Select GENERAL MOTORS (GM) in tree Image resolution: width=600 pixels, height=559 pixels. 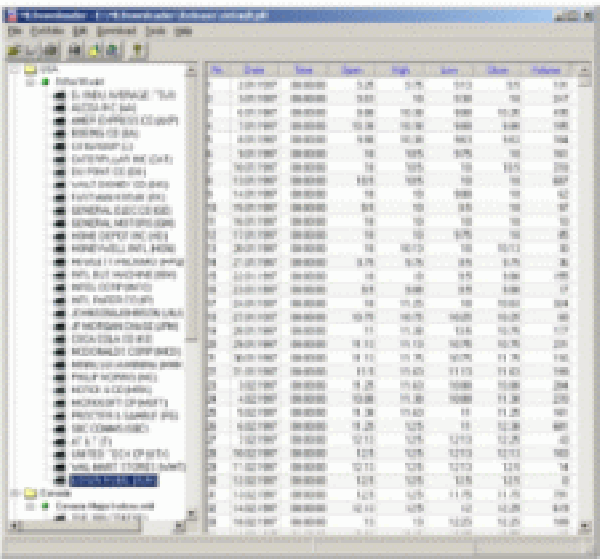pos(123,223)
